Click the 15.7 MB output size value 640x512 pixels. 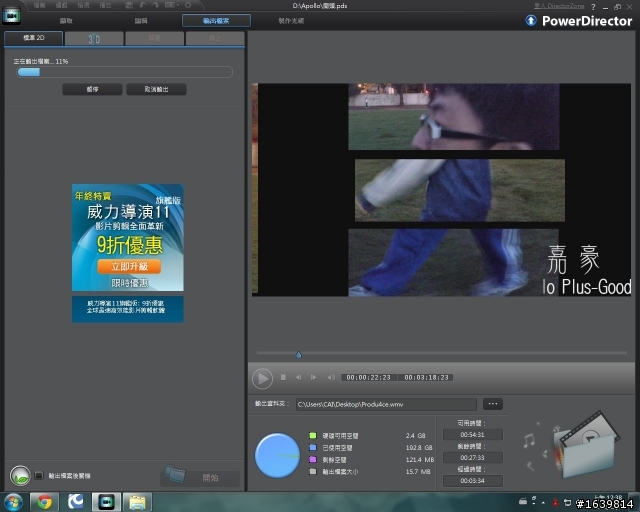click(x=418, y=472)
